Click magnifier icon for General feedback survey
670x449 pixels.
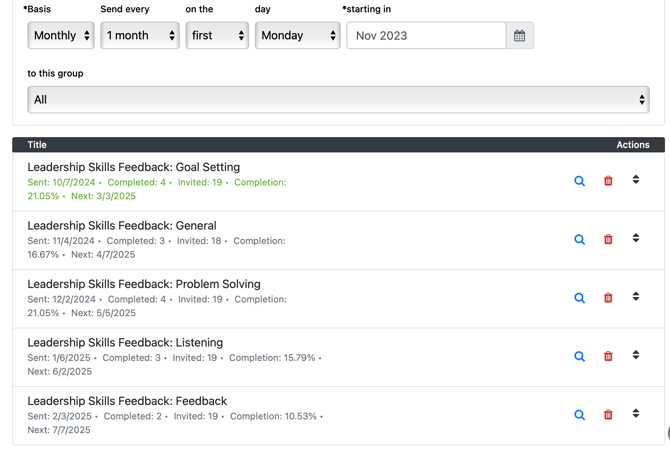click(579, 240)
